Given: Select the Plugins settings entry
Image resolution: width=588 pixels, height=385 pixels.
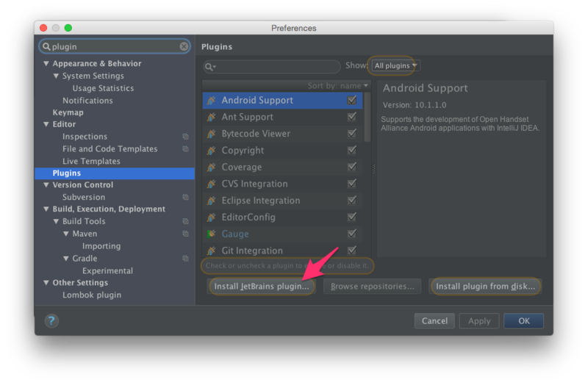Looking at the screenshot, I should click(115, 173).
